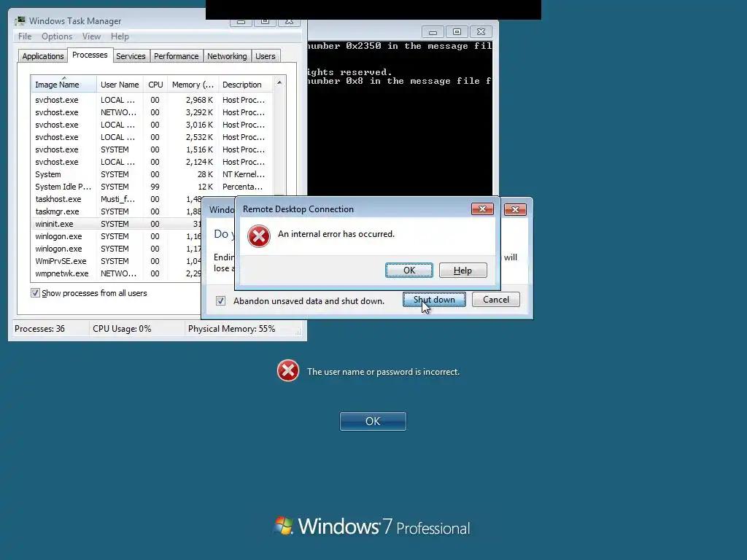Switch to the Users tab

(266, 56)
